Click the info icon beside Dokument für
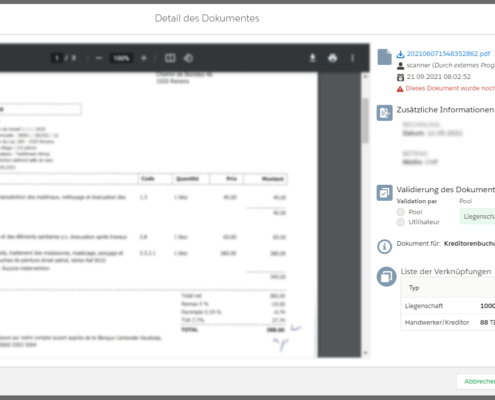This screenshot has width=495, height=400. 384,247
